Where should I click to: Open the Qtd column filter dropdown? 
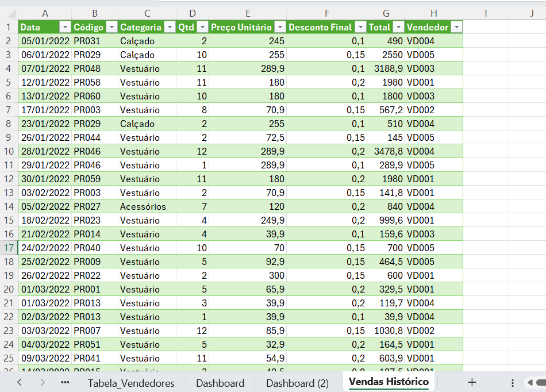(x=202, y=27)
